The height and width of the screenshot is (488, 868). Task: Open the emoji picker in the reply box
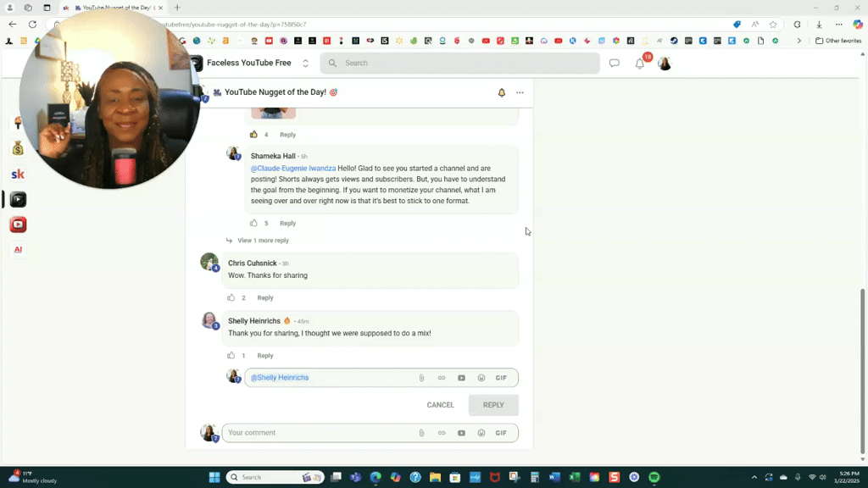[481, 378]
